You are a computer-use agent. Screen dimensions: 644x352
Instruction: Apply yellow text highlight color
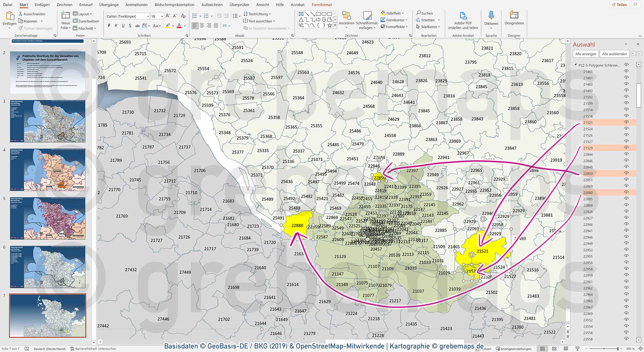168,26
